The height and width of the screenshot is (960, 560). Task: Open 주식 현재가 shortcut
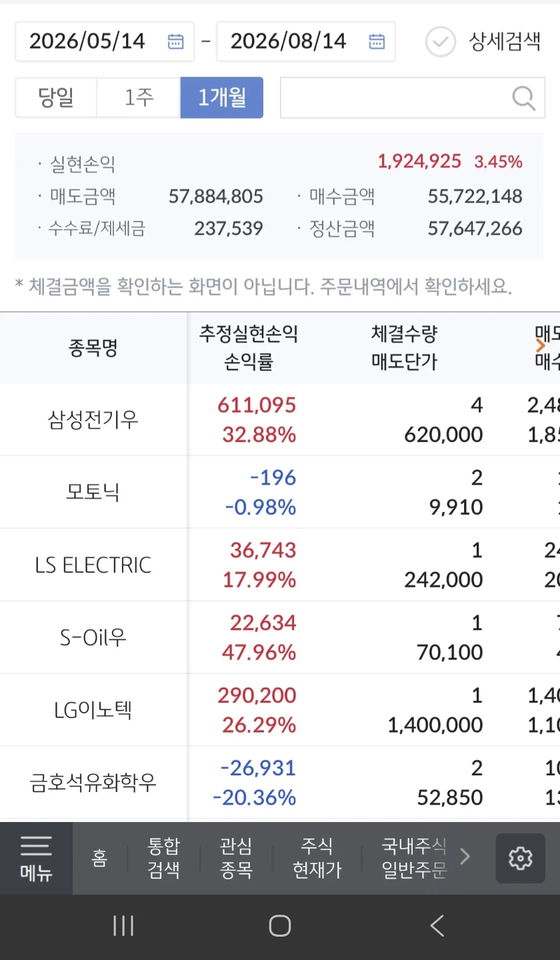[x=317, y=858]
